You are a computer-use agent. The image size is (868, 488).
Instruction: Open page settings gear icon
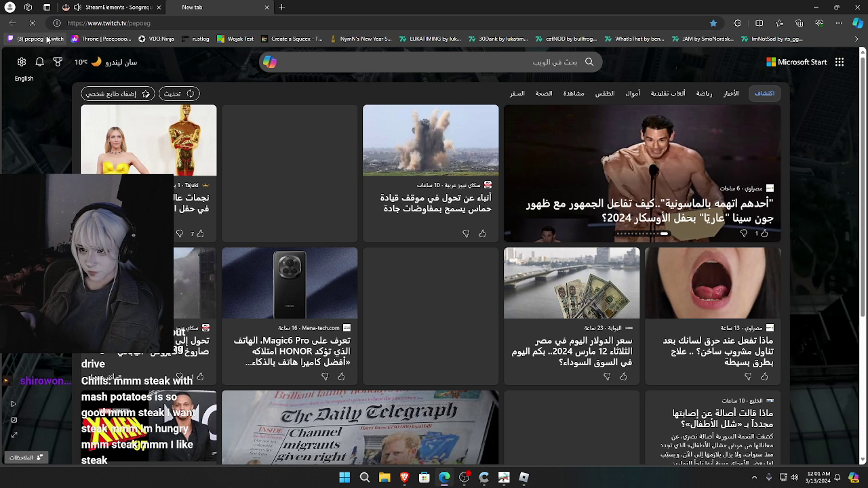point(22,62)
